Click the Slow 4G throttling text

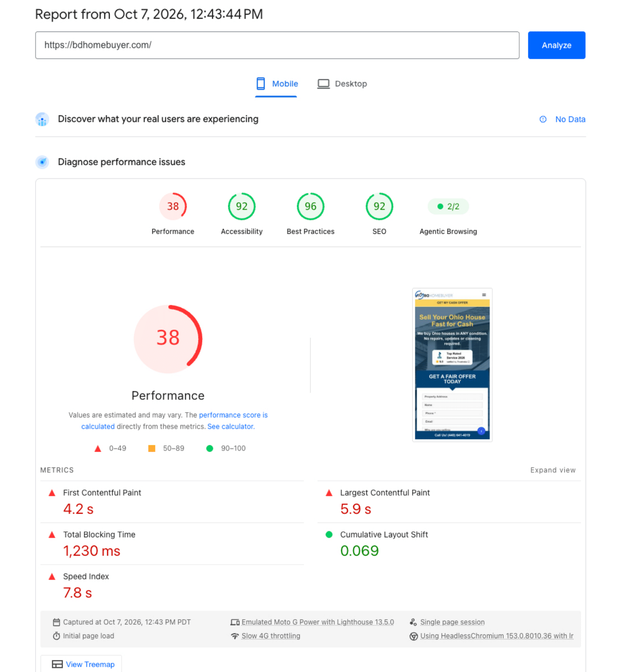pos(271,636)
